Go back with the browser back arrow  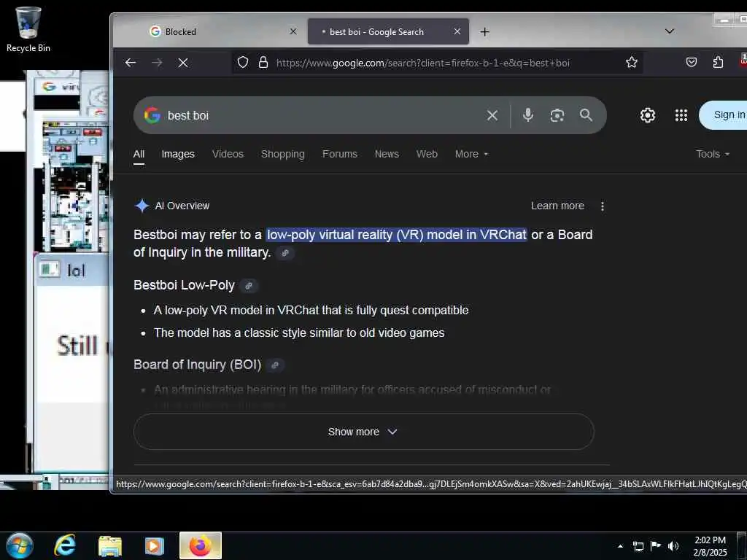coord(131,63)
